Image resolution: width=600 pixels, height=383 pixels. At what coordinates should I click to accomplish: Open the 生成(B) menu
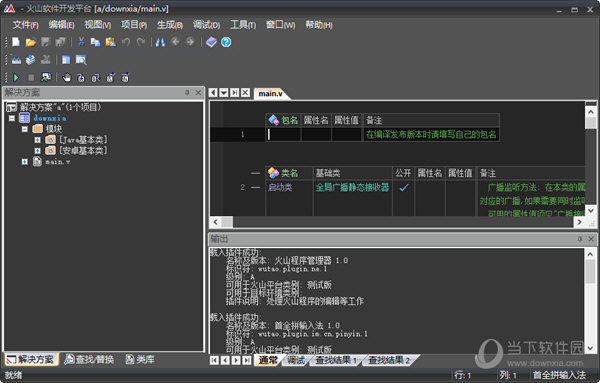[170, 25]
